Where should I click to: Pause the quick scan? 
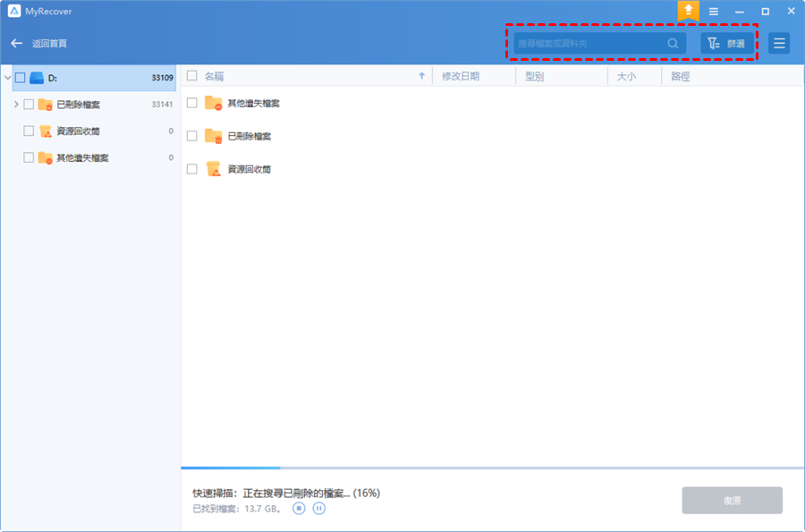tap(319, 508)
